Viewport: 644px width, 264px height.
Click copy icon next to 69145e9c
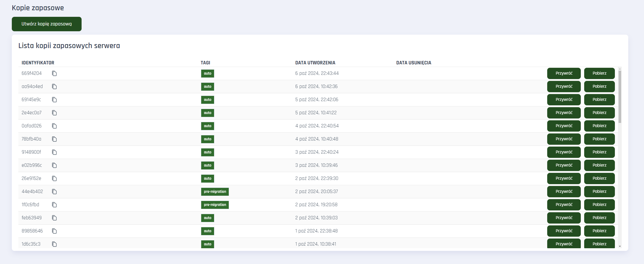click(54, 100)
